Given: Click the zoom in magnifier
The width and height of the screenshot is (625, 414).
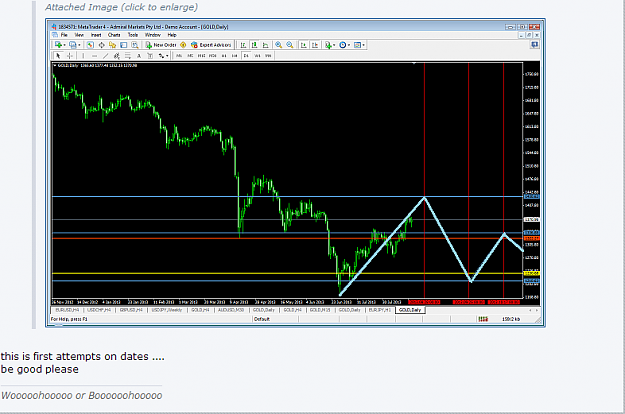Looking at the screenshot, I should pyautogui.click(x=279, y=45).
